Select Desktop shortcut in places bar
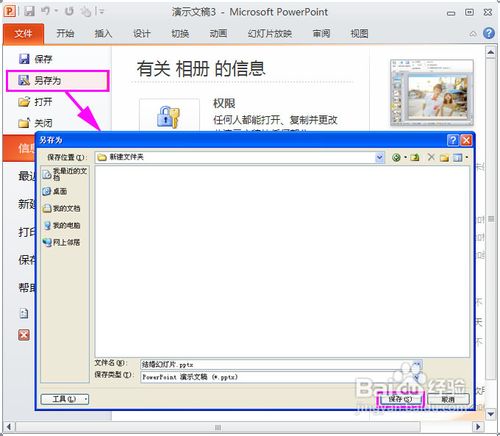 (x=55, y=191)
